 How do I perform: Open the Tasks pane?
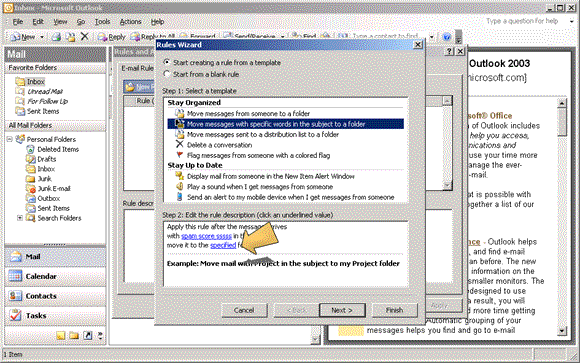point(55,315)
